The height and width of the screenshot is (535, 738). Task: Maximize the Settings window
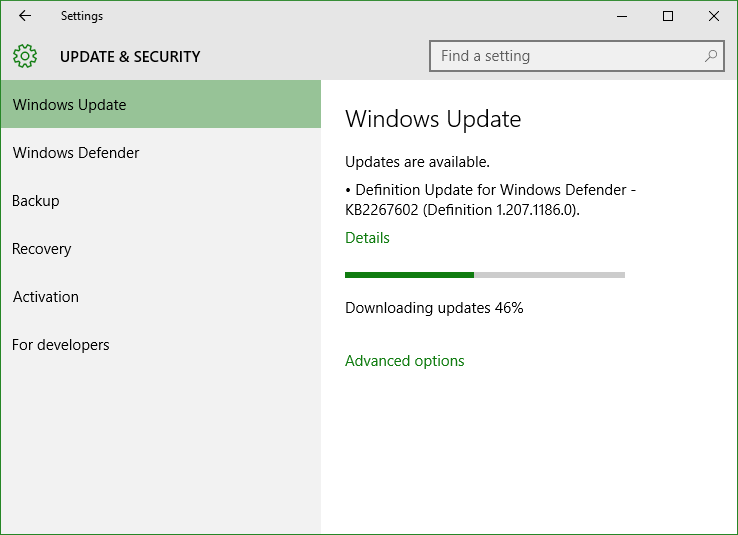(667, 16)
